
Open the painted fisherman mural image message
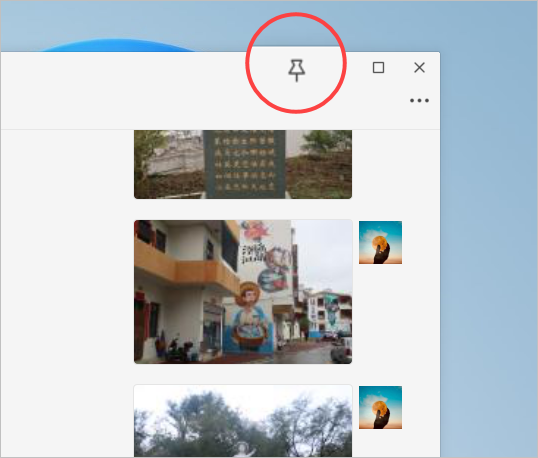pos(243,292)
